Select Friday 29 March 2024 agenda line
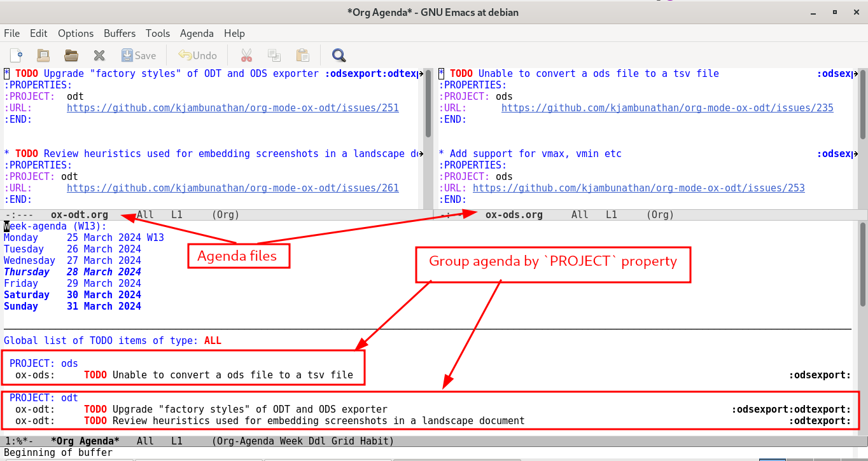Image resolution: width=868 pixels, height=461 pixels. tap(73, 284)
